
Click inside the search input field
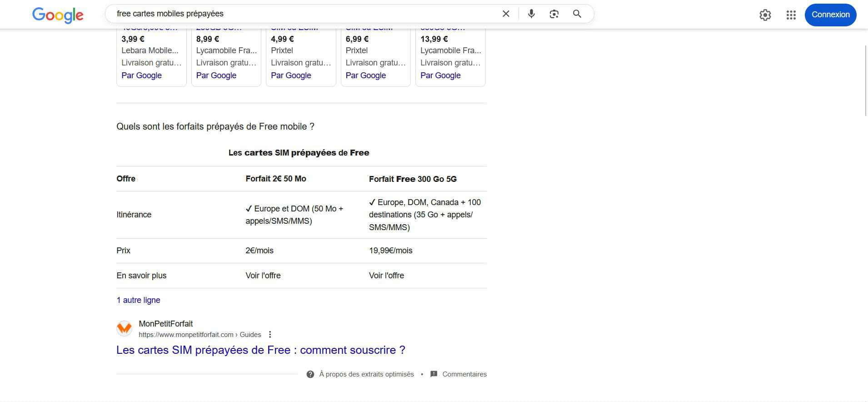(x=300, y=14)
